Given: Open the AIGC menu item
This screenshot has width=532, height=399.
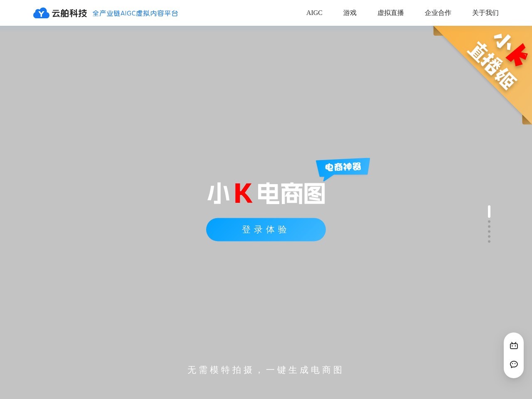Looking at the screenshot, I should (314, 13).
